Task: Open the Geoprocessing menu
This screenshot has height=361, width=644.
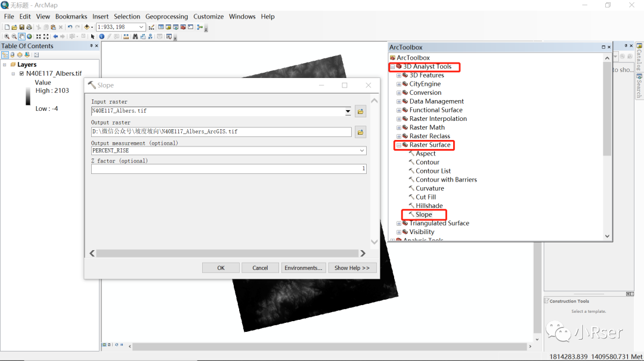Action: [166, 17]
